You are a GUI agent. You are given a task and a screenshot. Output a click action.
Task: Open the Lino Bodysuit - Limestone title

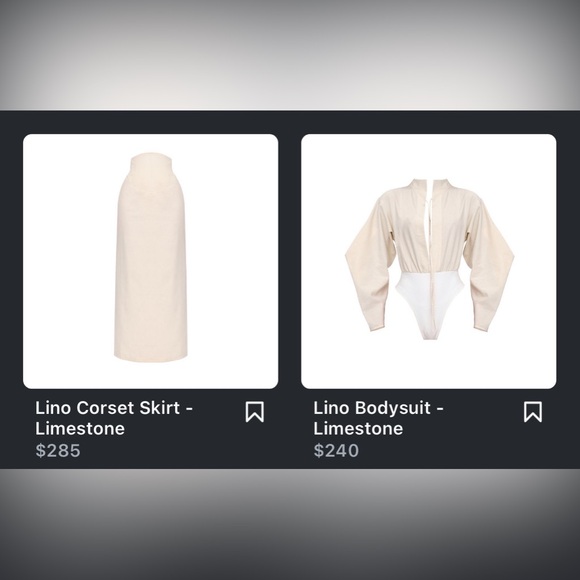click(x=378, y=418)
